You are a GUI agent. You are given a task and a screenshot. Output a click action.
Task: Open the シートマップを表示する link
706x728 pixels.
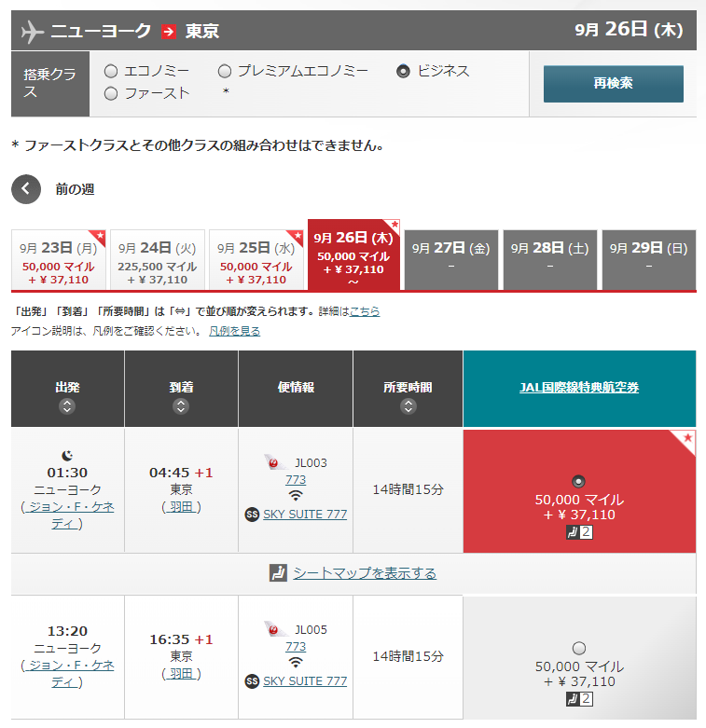coord(365,573)
